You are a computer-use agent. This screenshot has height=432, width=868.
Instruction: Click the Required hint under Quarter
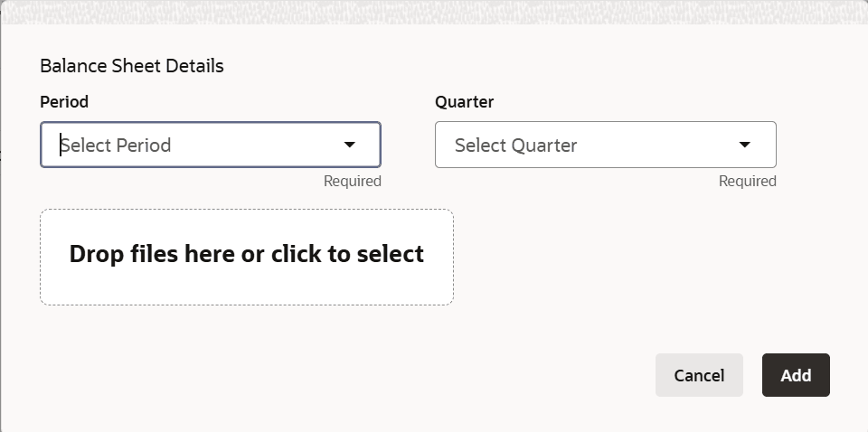(748, 181)
